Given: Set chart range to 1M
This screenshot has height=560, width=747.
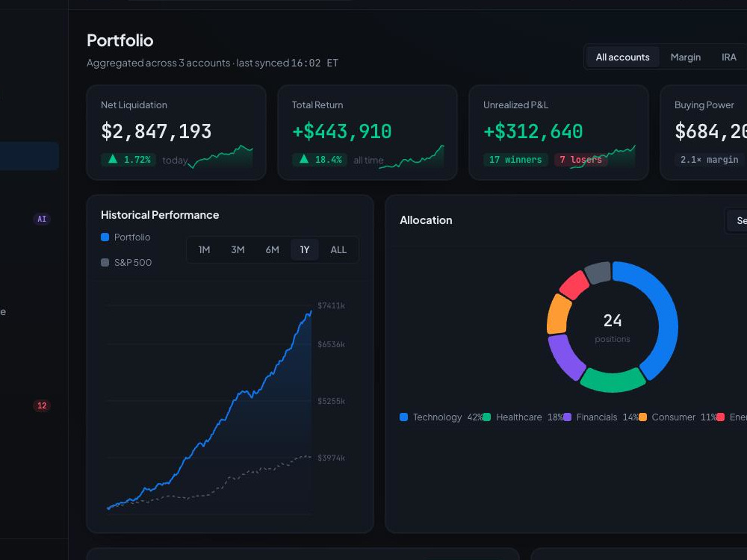Looking at the screenshot, I should (x=205, y=249).
